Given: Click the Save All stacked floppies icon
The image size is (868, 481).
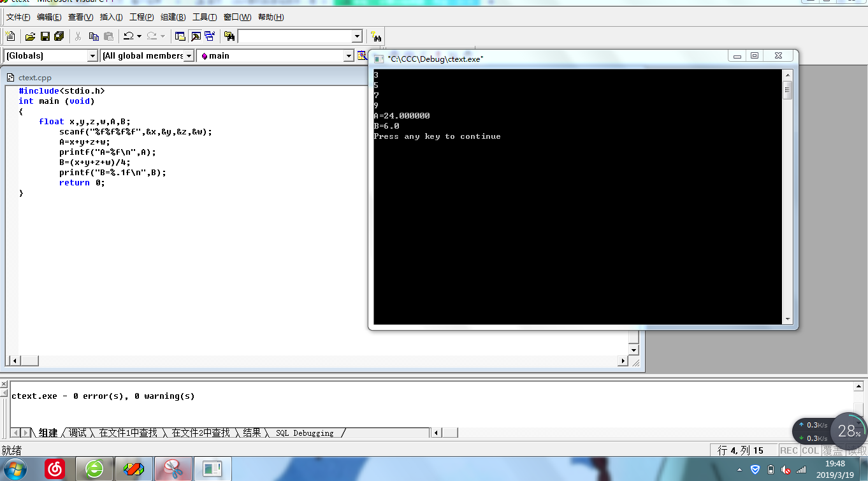Looking at the screenshot, I should coord(59,36).
